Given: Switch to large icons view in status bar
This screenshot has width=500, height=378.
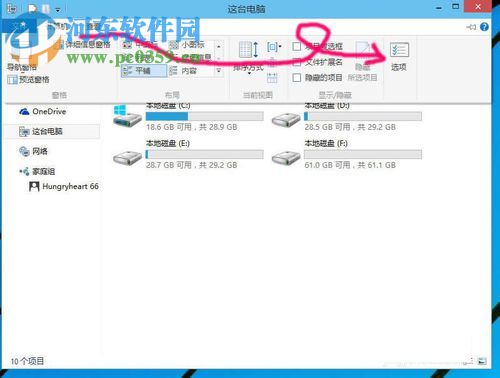Looking at the screenshot, I should click(x=482, y=361).
